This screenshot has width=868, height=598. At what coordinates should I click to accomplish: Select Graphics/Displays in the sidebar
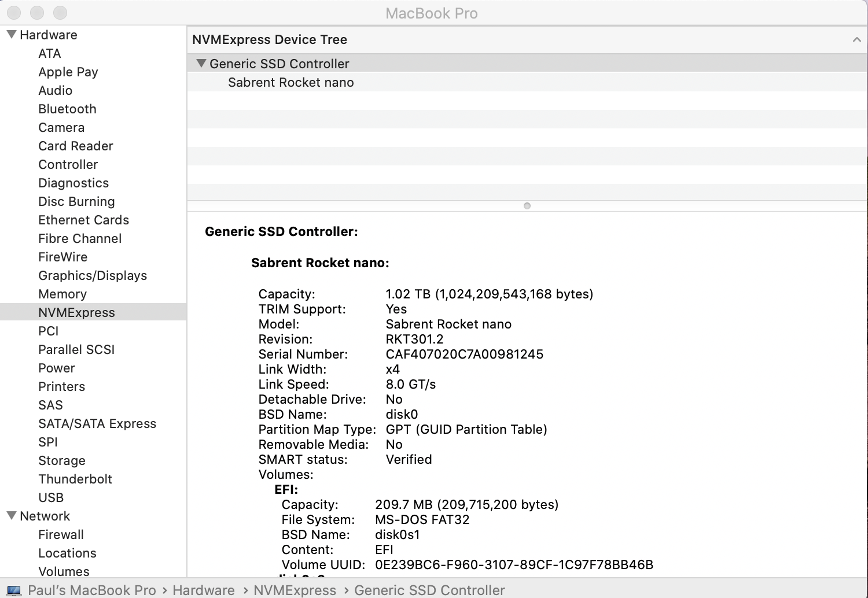(93, 275)
